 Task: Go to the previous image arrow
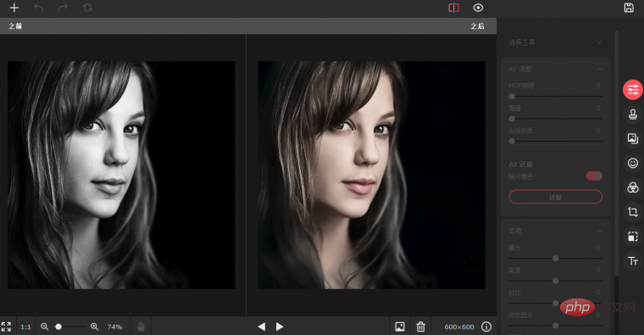(x=261, y=327)
